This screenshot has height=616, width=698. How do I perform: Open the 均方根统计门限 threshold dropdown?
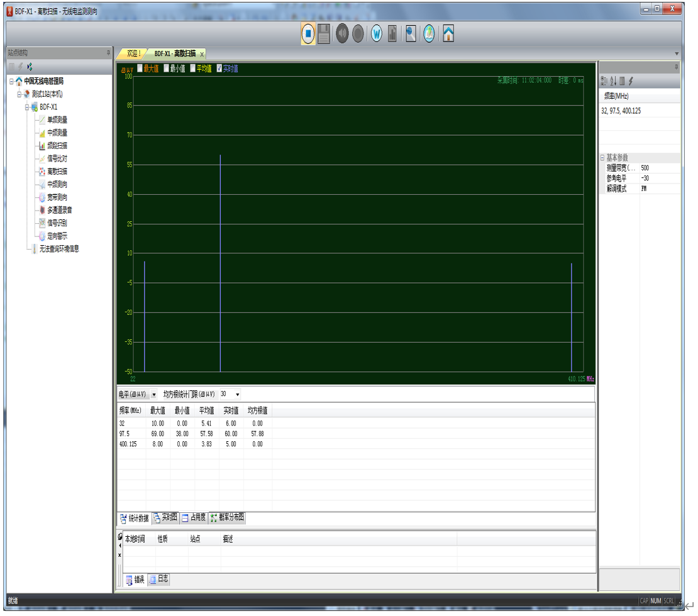pos(237,395)
